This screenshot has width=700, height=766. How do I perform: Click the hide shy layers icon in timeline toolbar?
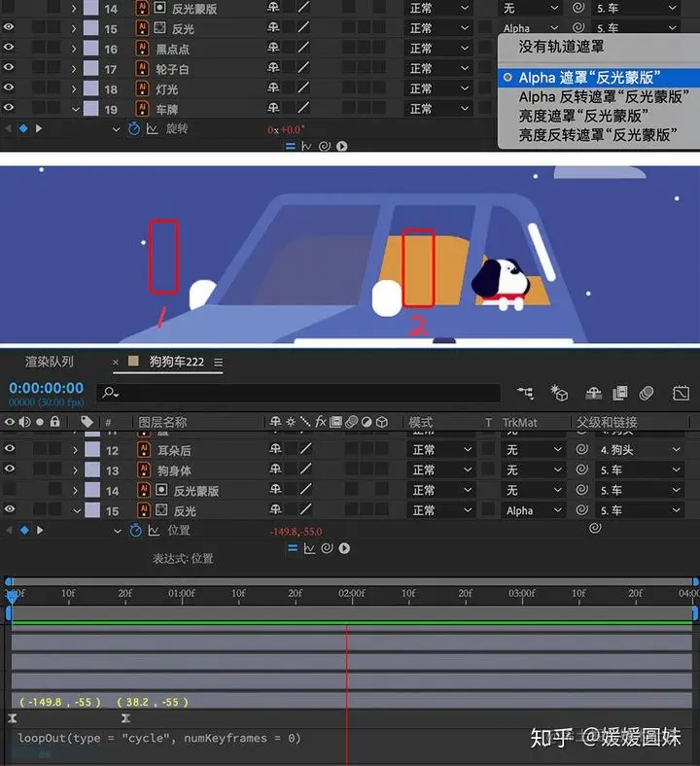pos(593,393)
